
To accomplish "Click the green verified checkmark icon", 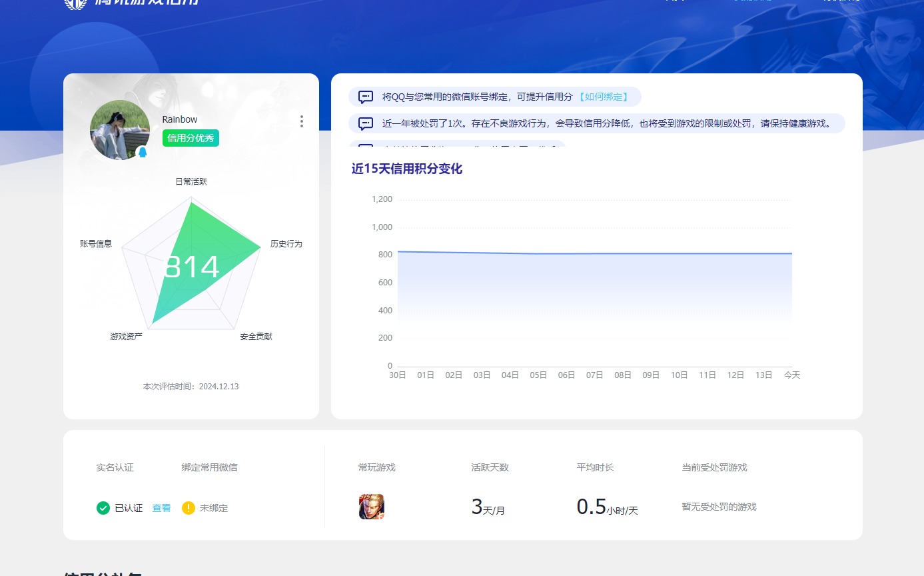I will click(x=103, y=508).
